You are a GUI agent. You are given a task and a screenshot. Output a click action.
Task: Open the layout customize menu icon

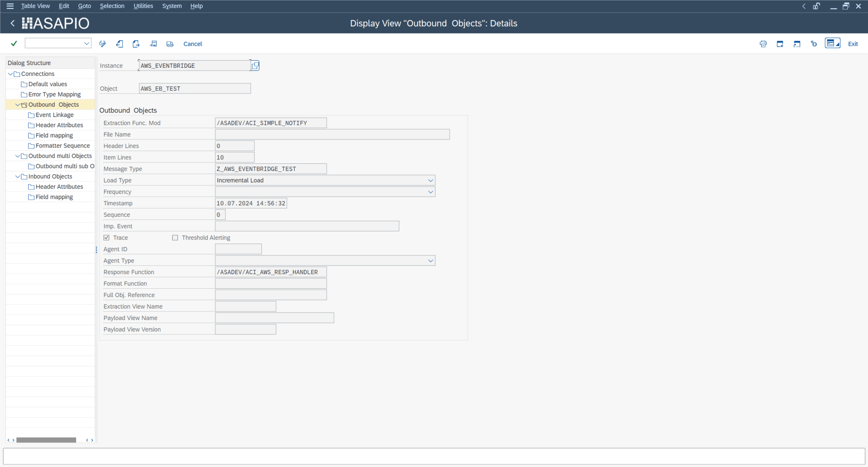[832, 43]
